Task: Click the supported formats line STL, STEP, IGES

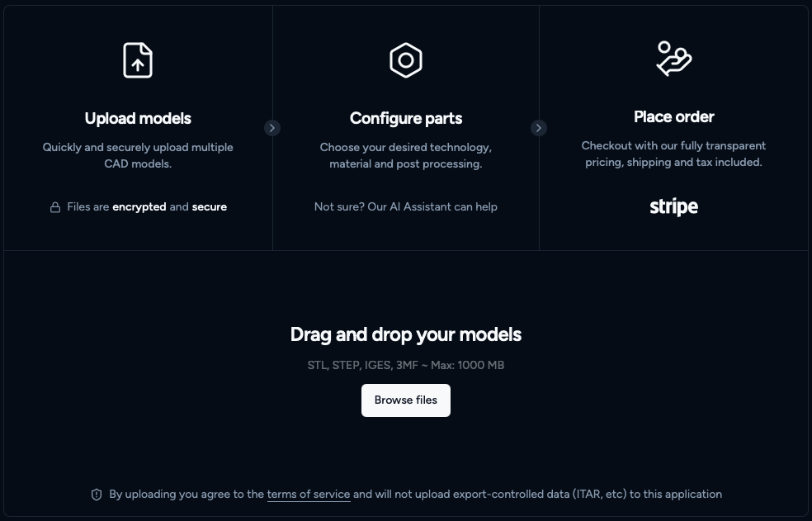Action: click(406, 365)
